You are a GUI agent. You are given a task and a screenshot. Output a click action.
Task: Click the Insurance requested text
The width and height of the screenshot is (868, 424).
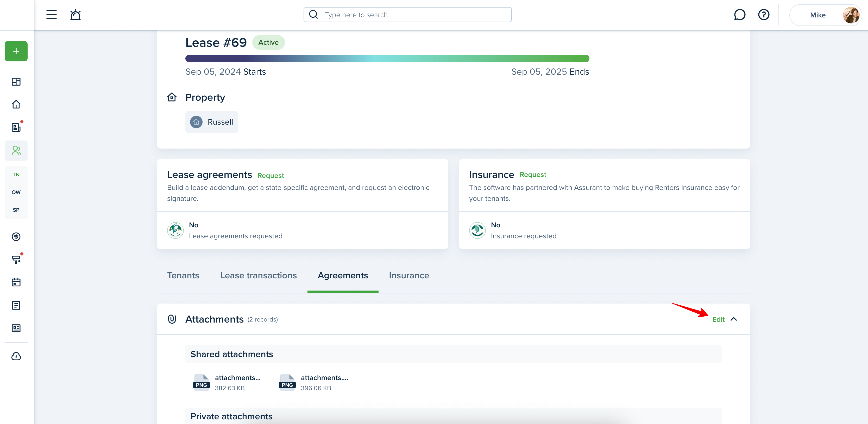click(x=523, y=236)
